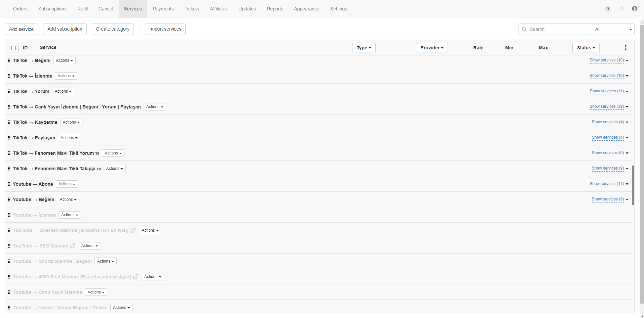Click the search magnifier icon
The height and width of the screenshot is (318, 644).
point(524,29)
